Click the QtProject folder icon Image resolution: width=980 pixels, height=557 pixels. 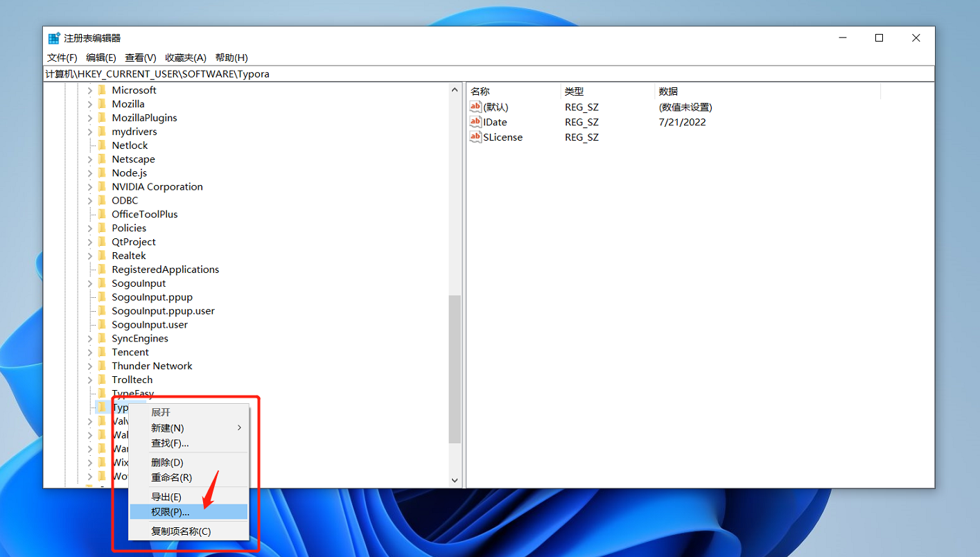(102, 242)
